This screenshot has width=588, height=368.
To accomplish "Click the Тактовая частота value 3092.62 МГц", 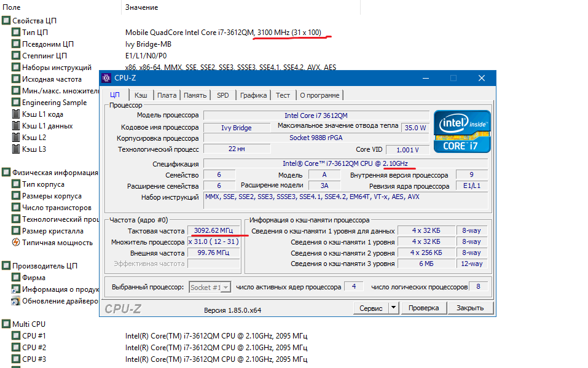I will click(213, 230).
